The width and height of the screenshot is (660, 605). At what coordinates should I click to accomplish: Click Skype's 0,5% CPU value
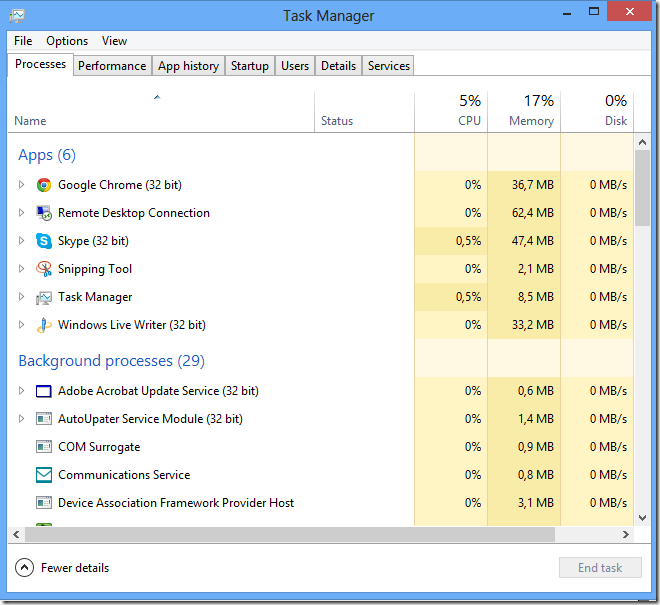click(468, 241)
